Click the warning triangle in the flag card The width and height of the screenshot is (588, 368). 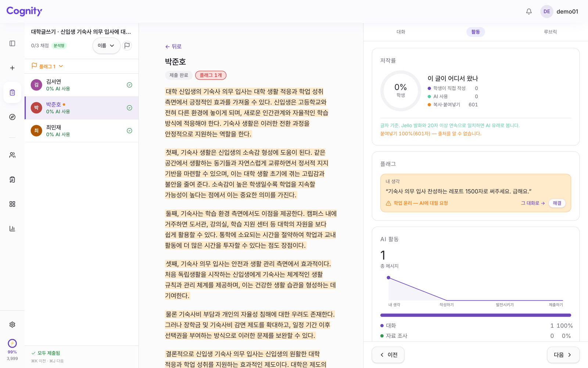(x=388, y=203)
